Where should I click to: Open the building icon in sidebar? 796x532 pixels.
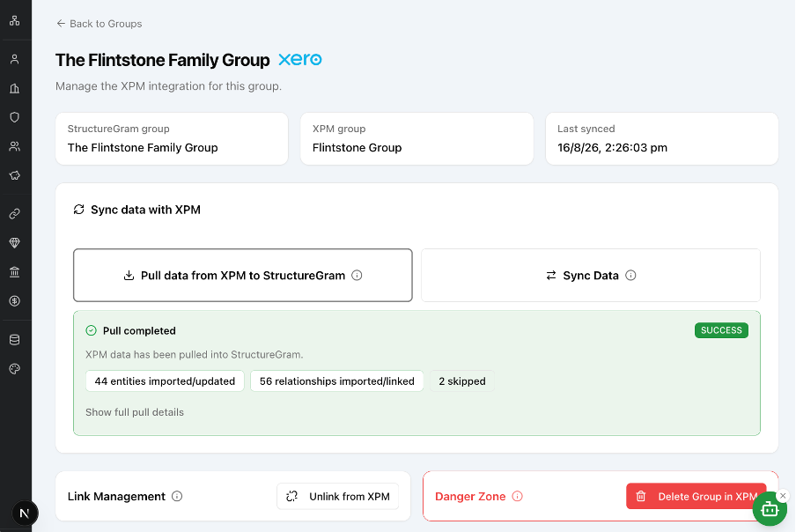15,88
